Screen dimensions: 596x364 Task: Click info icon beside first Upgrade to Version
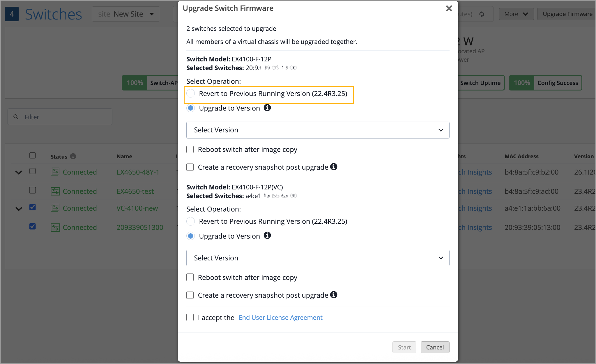click(x=267, y=108)
